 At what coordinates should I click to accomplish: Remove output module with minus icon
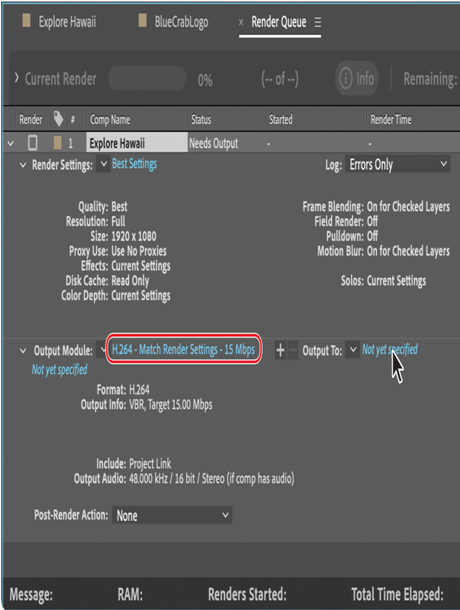pos(293,350)
